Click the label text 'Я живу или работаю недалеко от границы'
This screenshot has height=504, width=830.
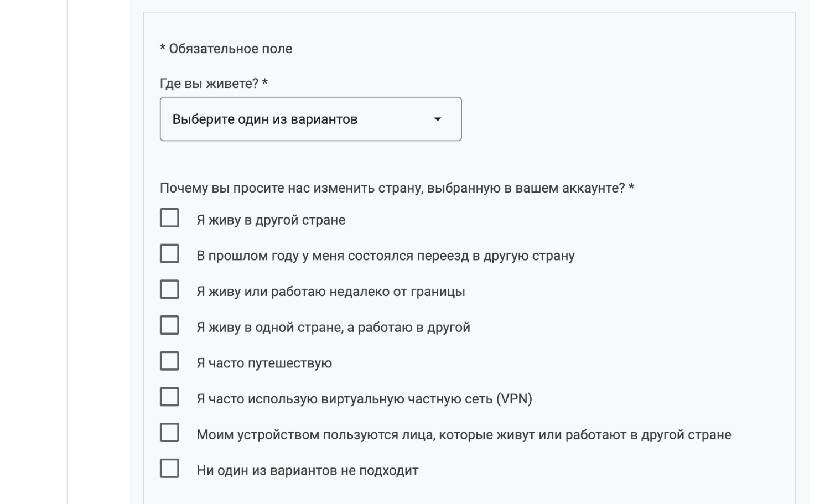point(330,292)
